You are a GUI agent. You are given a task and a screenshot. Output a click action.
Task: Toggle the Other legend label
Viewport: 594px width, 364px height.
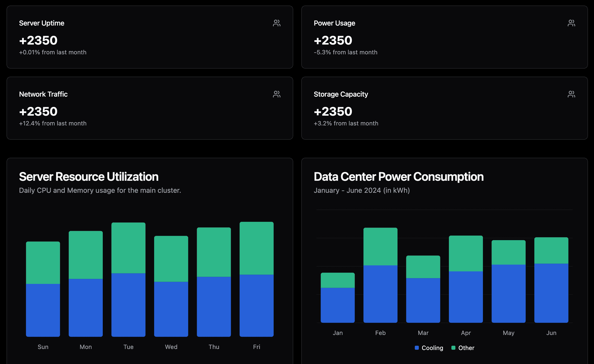pyautogui.click(x=466, y=348)
